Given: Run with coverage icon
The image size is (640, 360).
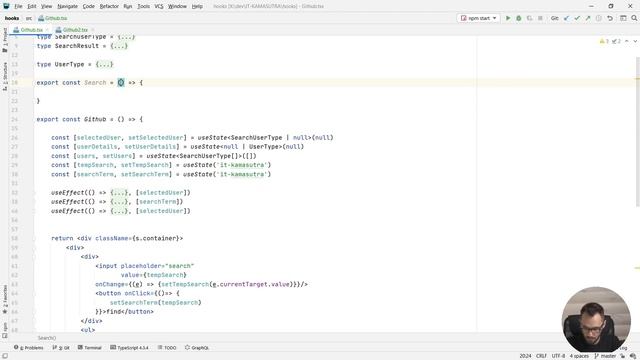Looking at the screenshot, I should 529,18.
